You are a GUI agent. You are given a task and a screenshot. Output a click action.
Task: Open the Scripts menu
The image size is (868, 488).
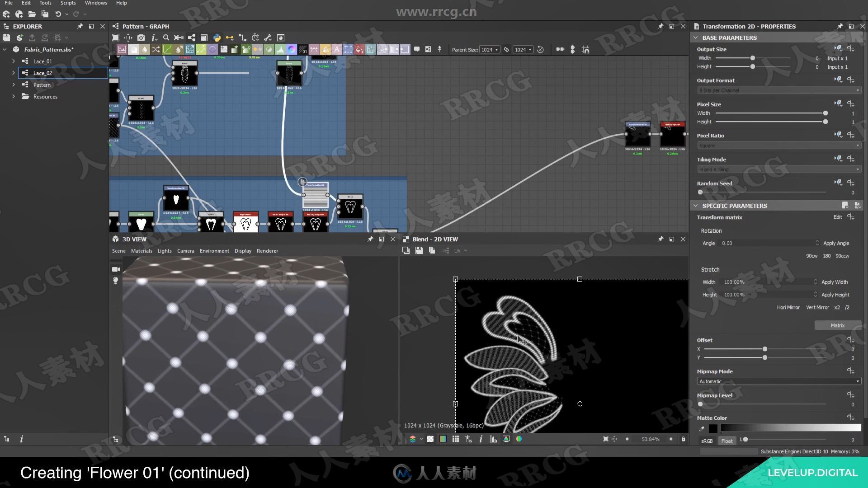tap(67, 2)
